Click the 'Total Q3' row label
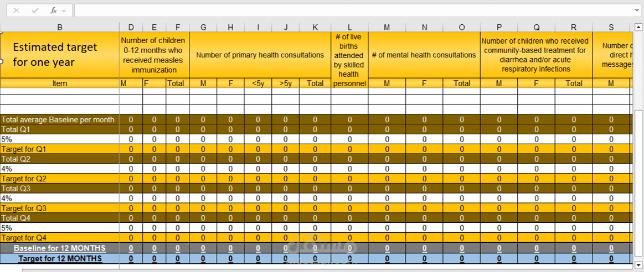The width and height of the screenshot is (644, 272). click(60, 189)
